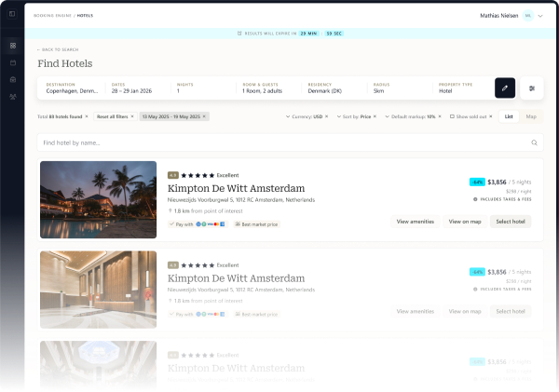This screenshot has height=392, width=559.
Task: Click the Find Hotels heading
Action: click(65, 63)
